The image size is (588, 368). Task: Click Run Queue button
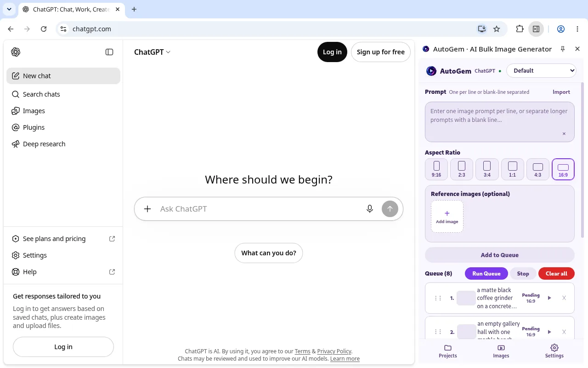[x=486, y=274]
